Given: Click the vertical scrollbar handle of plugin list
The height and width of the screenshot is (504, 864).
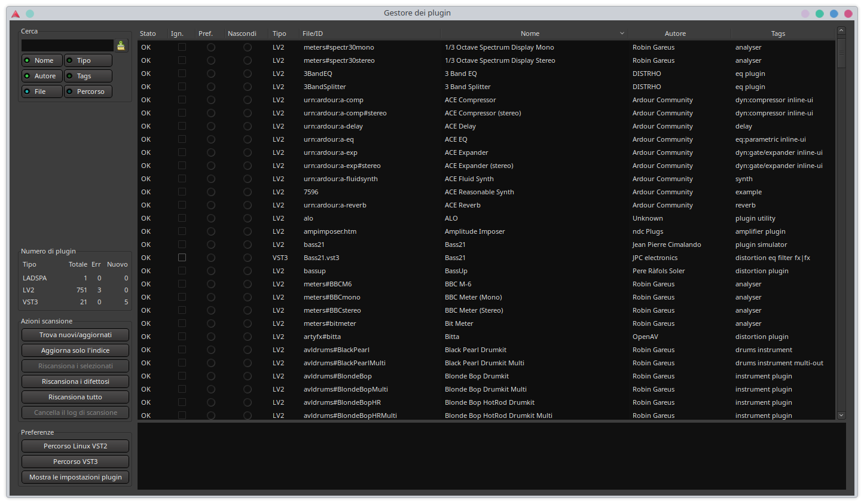Looking at the screenshot, I should 841,54.
